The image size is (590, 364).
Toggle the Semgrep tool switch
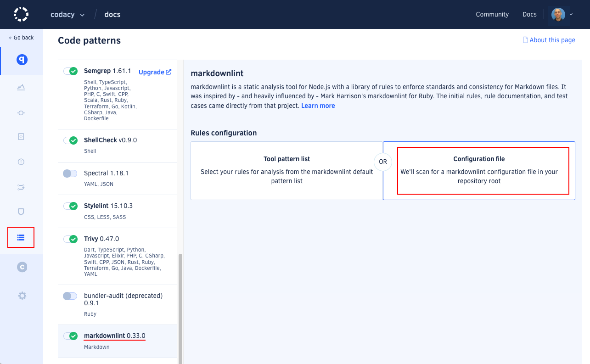point(70,71)
